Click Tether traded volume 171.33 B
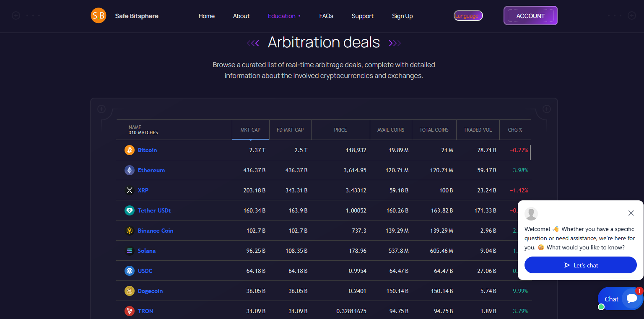Image resolution: width=644 pixels, height=319 pixels. click(486, 210)
